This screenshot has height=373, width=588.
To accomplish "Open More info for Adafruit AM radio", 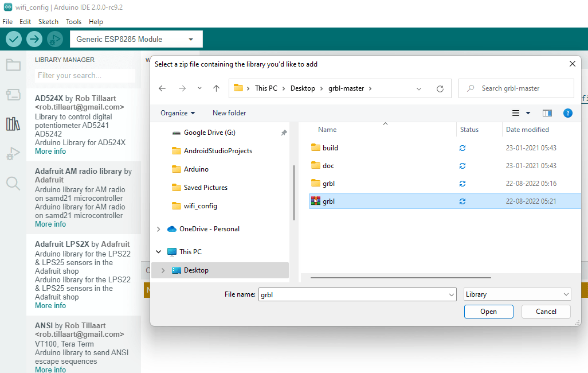I will pos(50,224).
